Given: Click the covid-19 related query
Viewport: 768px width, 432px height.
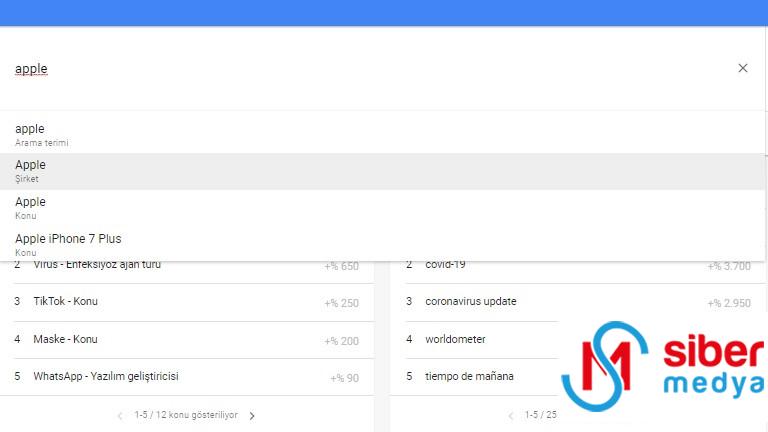Looking at the screenshot, I should pos(445,266).
